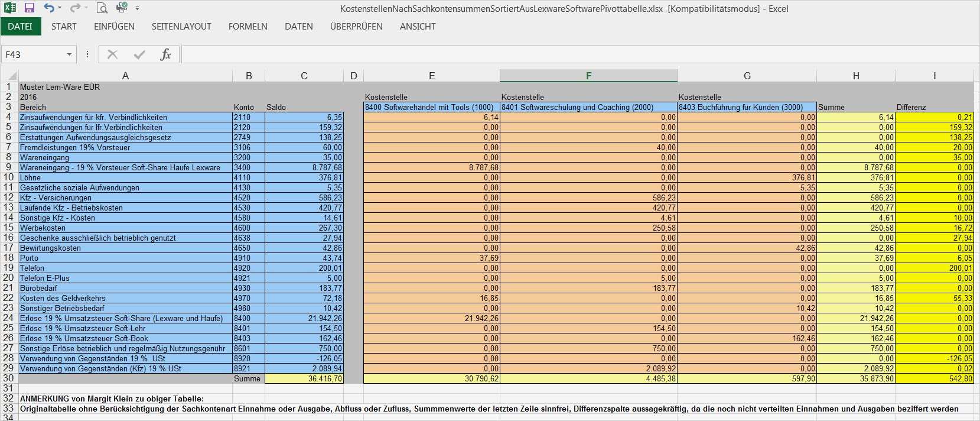
Task: Select column A header
Action: click(x=125, y=76)
